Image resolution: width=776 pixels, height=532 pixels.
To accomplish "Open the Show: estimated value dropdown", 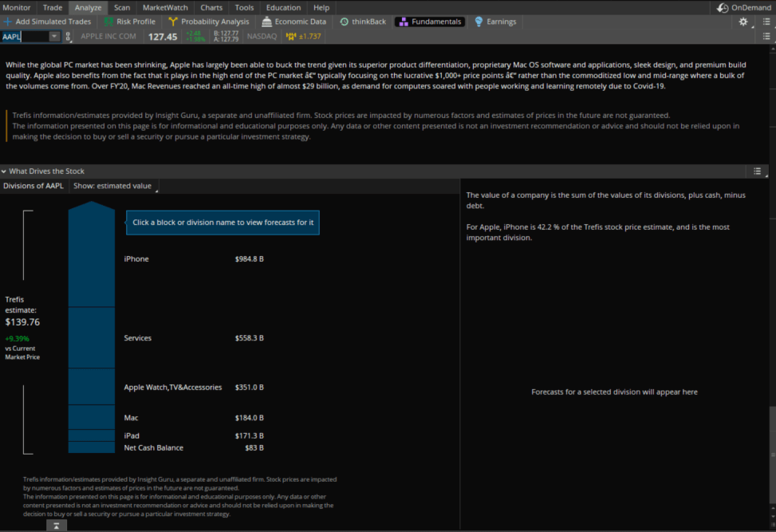I will point(114,186).
